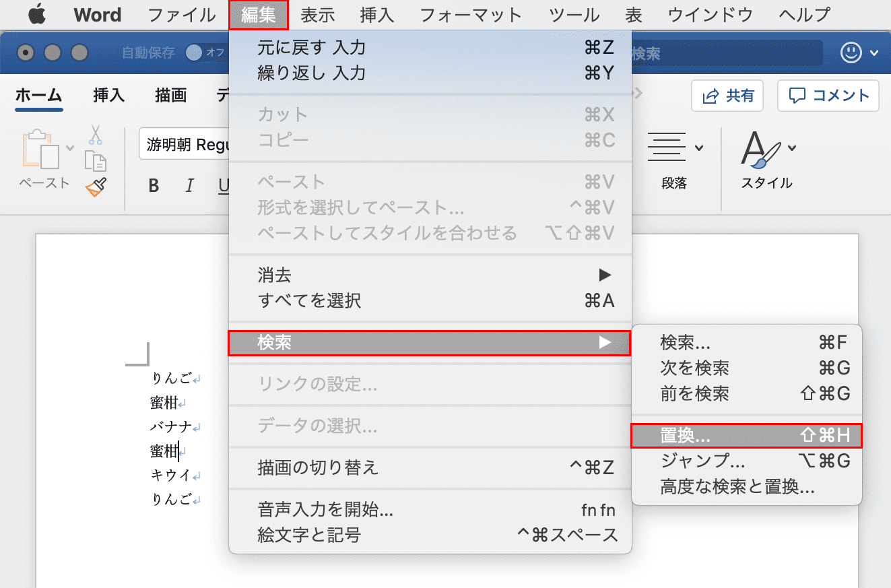
Task: Open the コメント button
Action: point(828,96)
